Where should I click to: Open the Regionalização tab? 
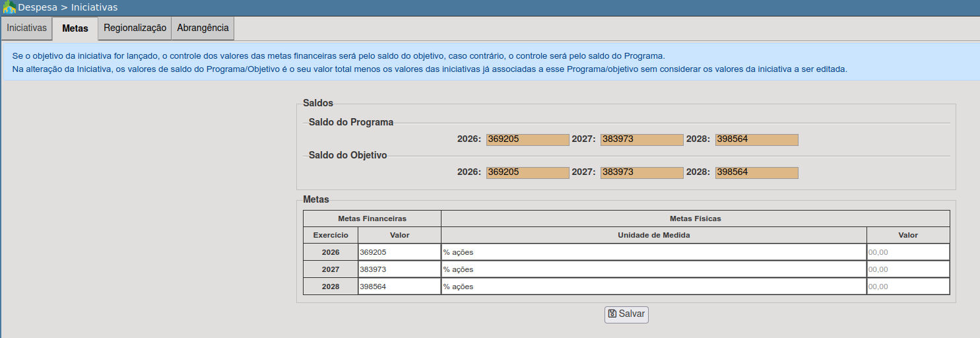[x=135, y=28]
